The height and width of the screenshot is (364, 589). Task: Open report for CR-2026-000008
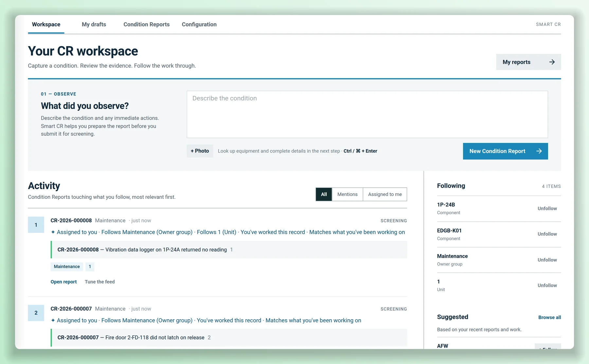tap(64, 282)
